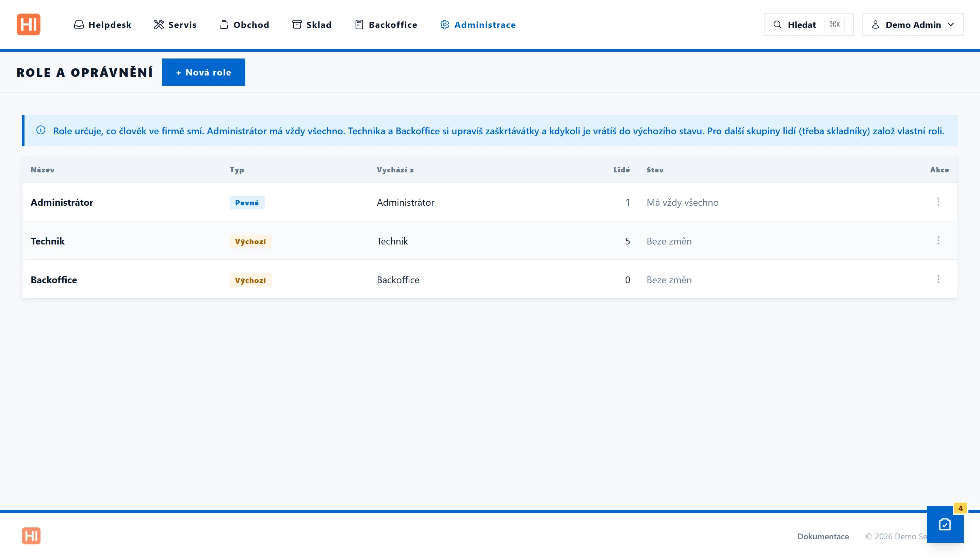Open the Obchod bag icon
Screen dimensions: 980x559
tap(224, 24)
